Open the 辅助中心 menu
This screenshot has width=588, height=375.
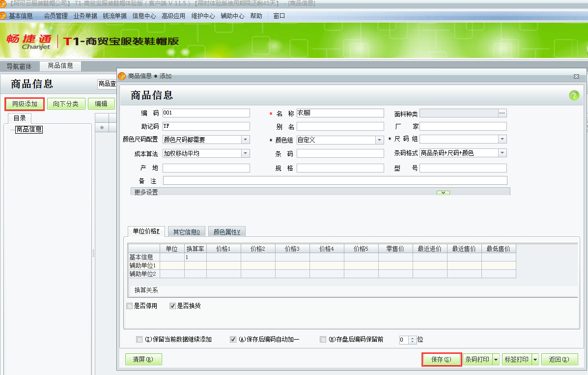click(232, 16)
